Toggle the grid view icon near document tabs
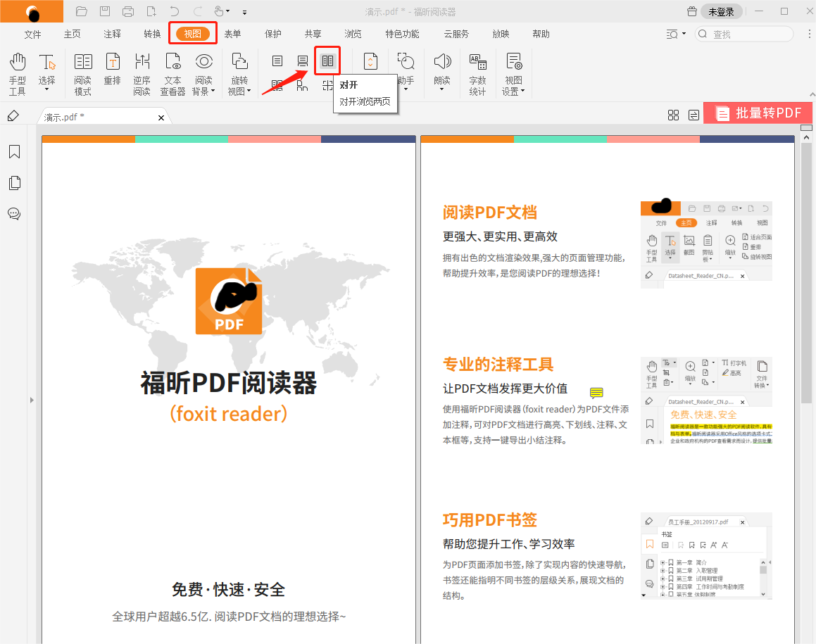The image size is (816, 644). [674, 114]
